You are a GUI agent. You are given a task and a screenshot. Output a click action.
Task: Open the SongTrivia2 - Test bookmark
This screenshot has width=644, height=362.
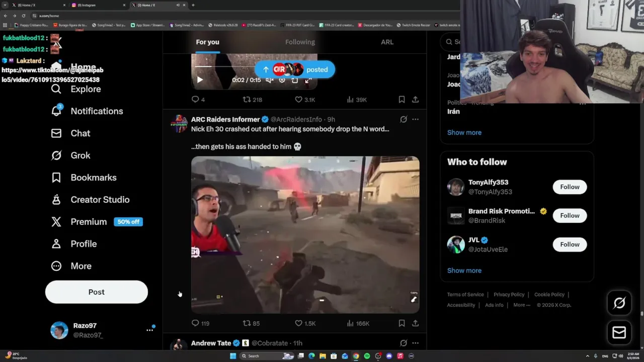click(109, 25)
